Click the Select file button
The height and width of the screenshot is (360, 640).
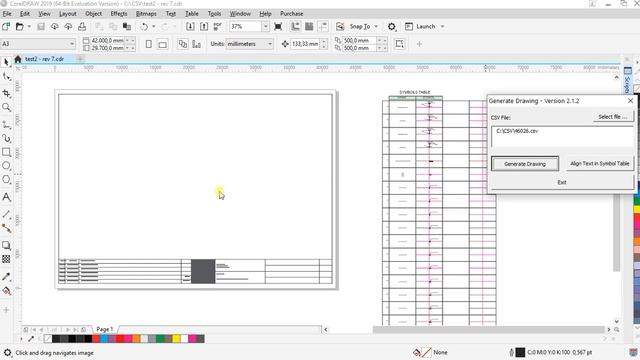point(613,117)
